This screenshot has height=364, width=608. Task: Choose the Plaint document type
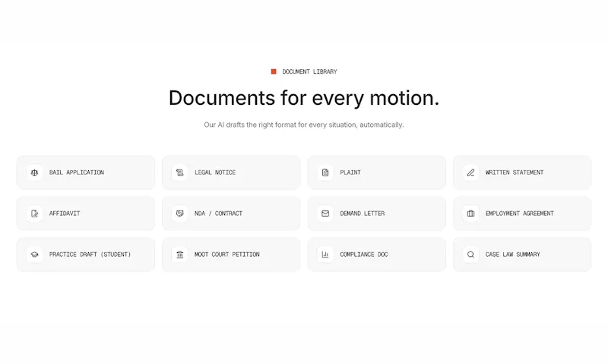376,173
